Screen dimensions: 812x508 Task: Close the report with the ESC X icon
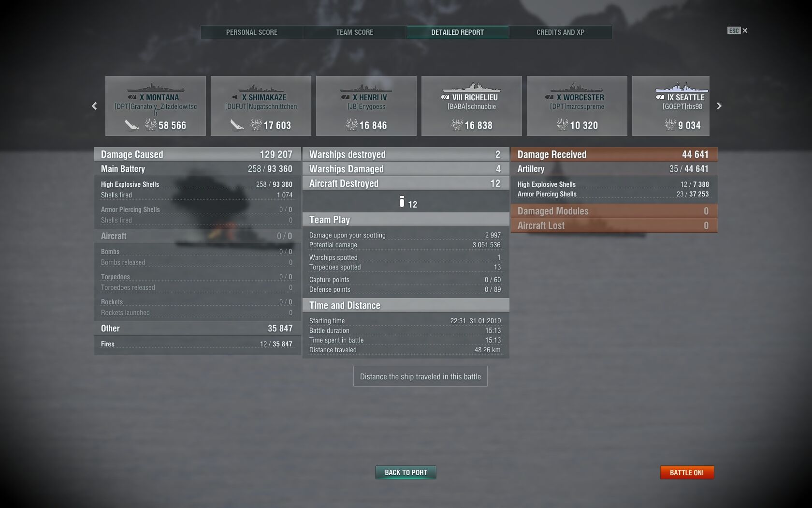pyautogui.click(x=738, y=30)
